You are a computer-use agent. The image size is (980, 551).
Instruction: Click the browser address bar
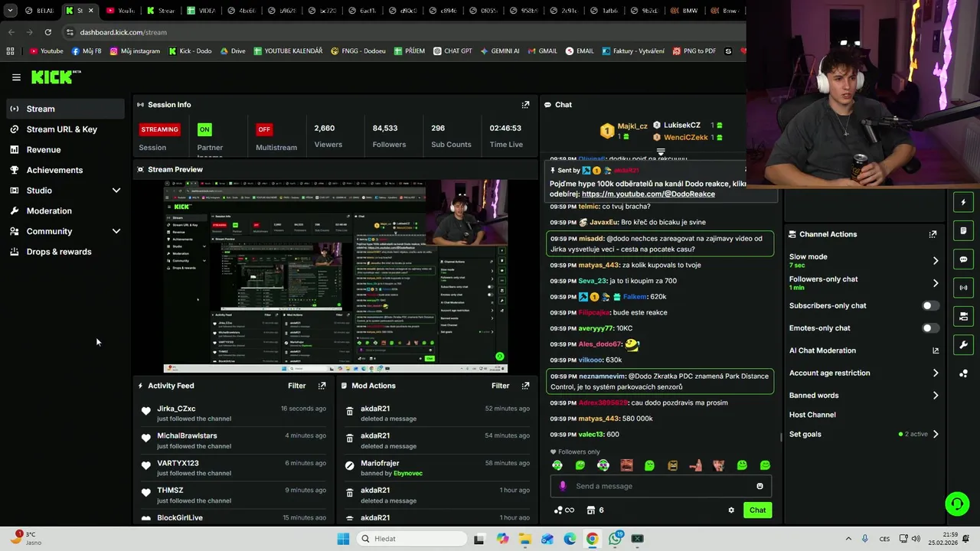click(x=398, y=32)
